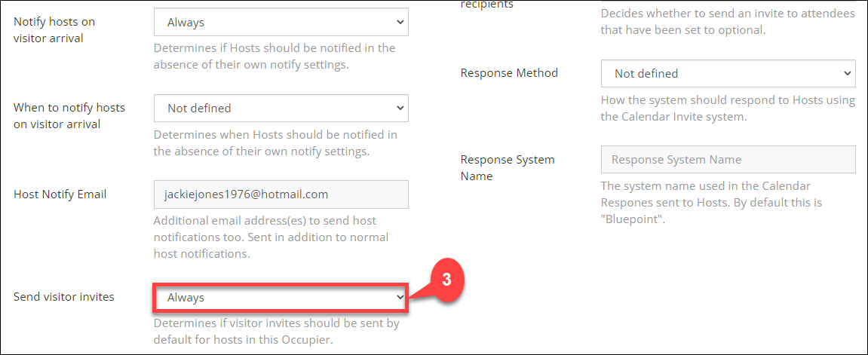
Task: Click the text explaining when Hosts are notified
Action: click(x=276, y=142)
